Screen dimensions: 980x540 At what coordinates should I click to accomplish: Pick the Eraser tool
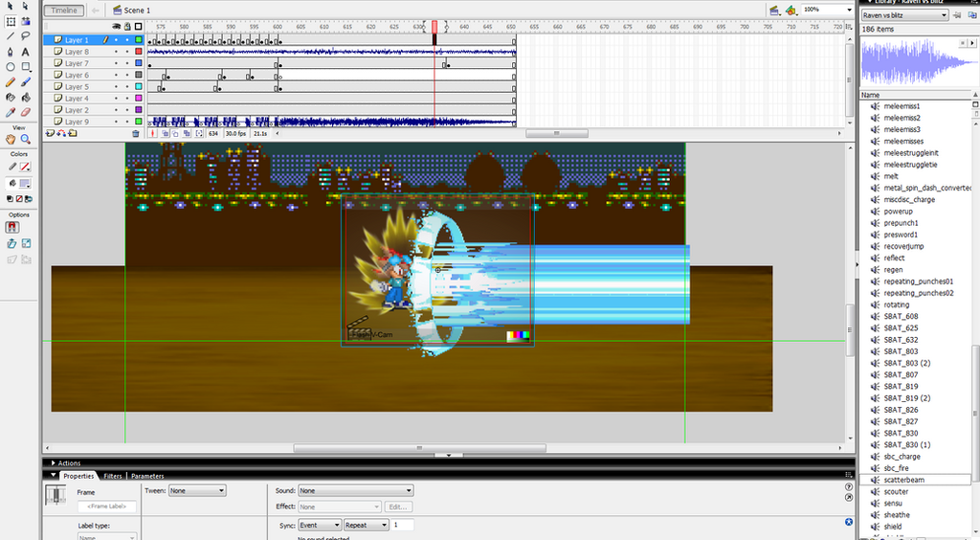click(26, 112)
